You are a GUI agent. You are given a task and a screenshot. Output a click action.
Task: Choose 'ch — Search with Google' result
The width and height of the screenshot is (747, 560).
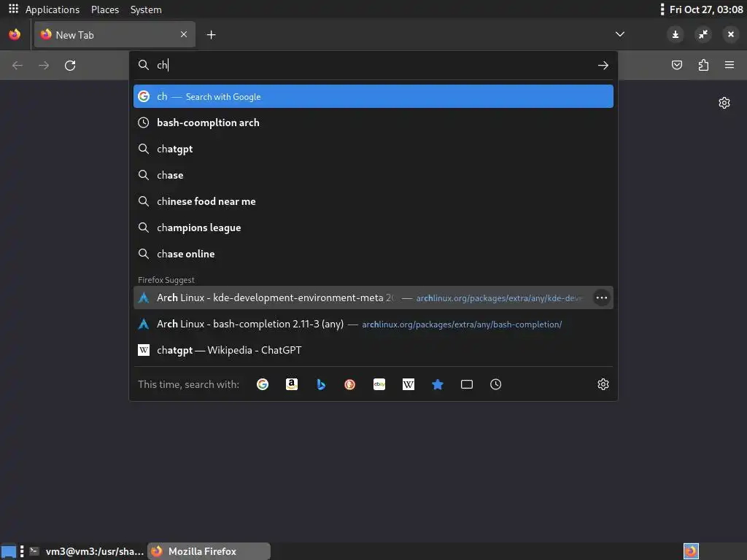373,96
